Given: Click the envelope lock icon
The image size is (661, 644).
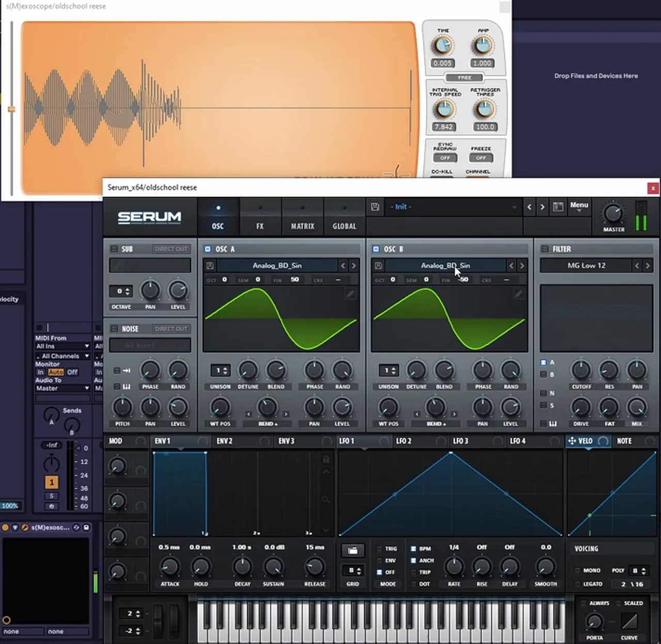Looking at the screenshot, I should click(x=326, y=459).
